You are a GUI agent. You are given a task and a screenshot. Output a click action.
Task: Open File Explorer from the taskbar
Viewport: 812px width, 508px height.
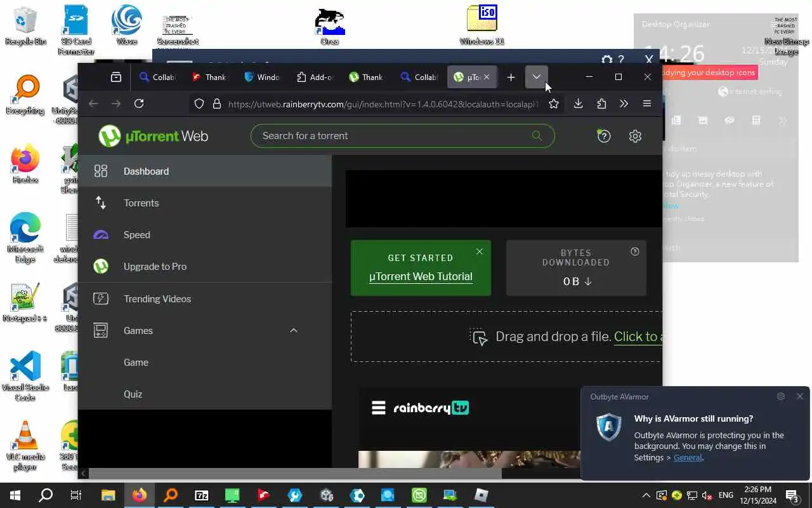coord(108,495)
